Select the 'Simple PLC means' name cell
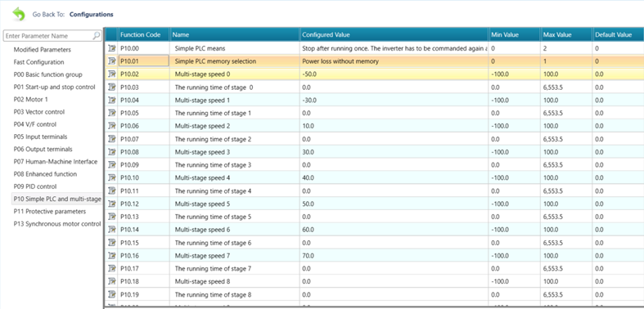Viewport: 644px width, 309px height. tap(235, 48)
